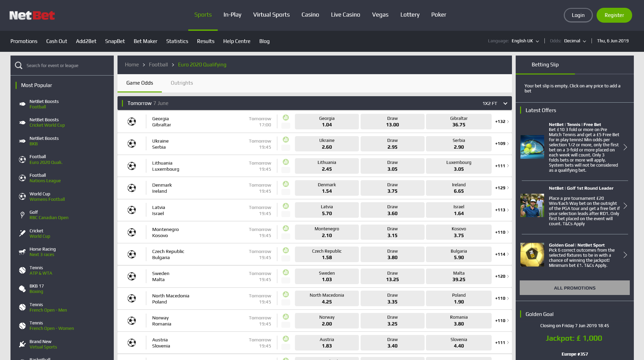The image size is (644, 360).
Task: Open NetBet Tennis Free Bet offer arrow
Action: coord(625,147)
